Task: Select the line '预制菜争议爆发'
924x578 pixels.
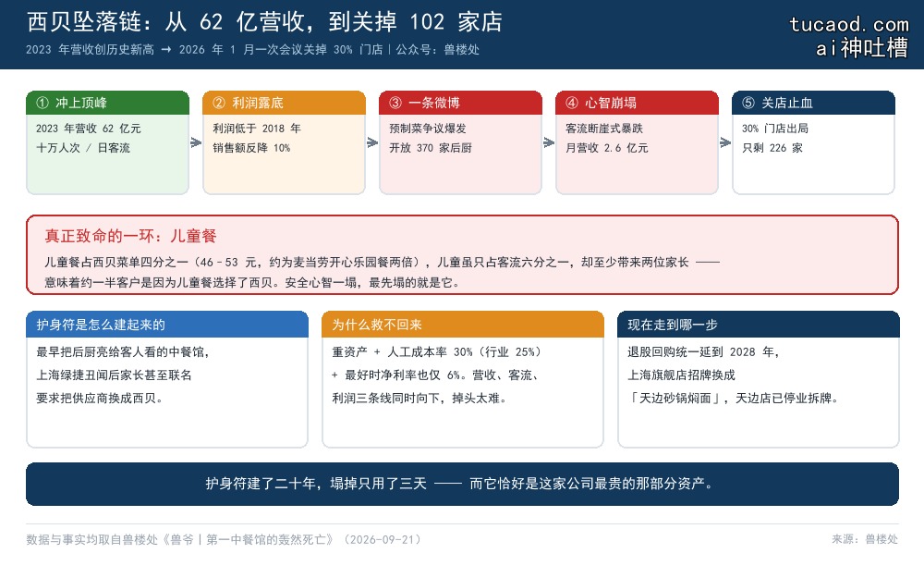Action: pos(427,129)
